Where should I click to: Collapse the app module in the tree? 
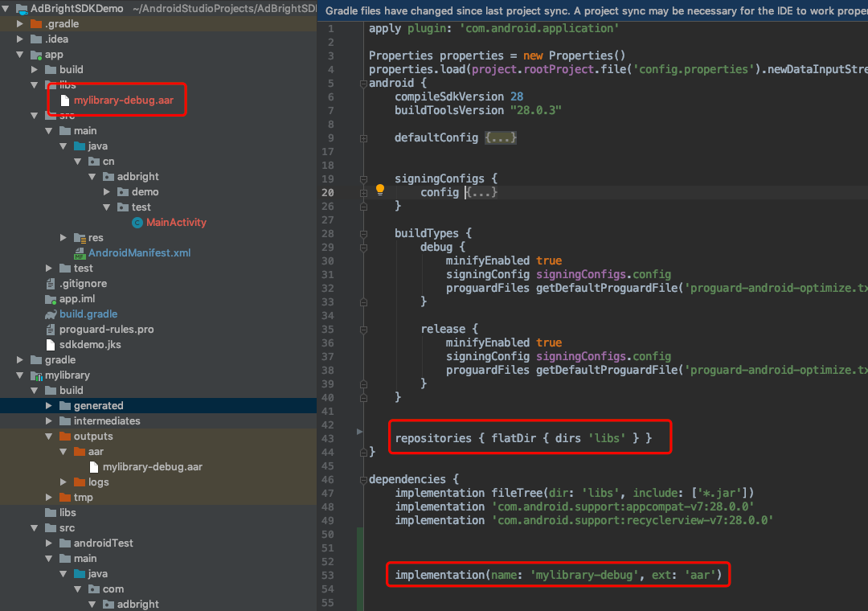(18, 54)
